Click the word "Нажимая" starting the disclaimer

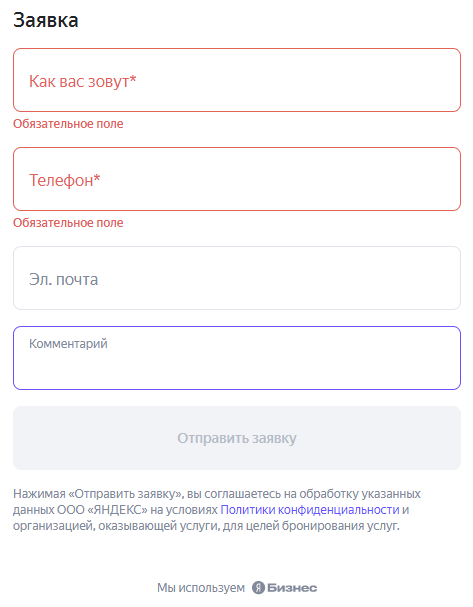(39, 494)
